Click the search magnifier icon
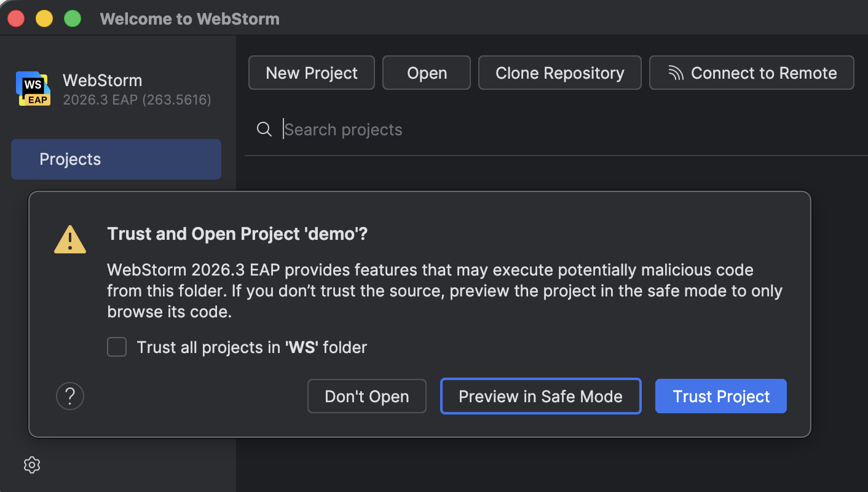Viewport: 868px width, 492px height. tap(264, 129)
